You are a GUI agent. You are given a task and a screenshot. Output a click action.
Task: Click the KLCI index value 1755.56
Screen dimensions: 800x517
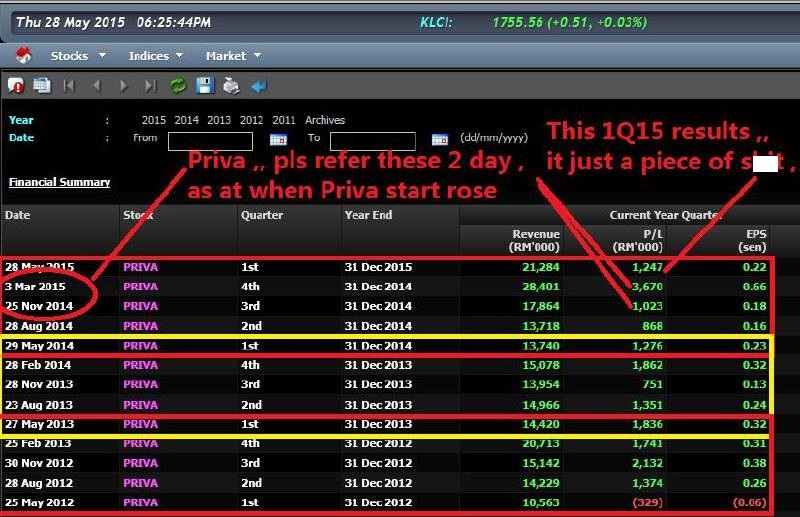coord(517,22)
